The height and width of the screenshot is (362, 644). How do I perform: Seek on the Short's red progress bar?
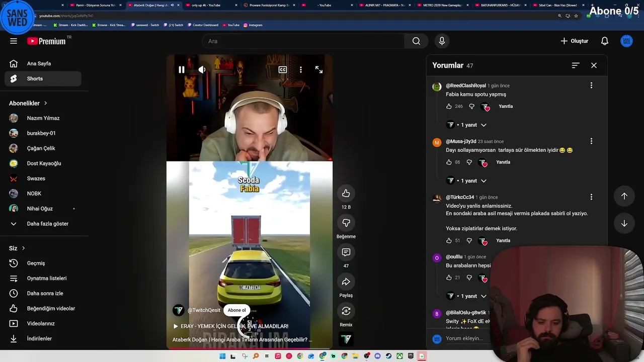point(249,348)
